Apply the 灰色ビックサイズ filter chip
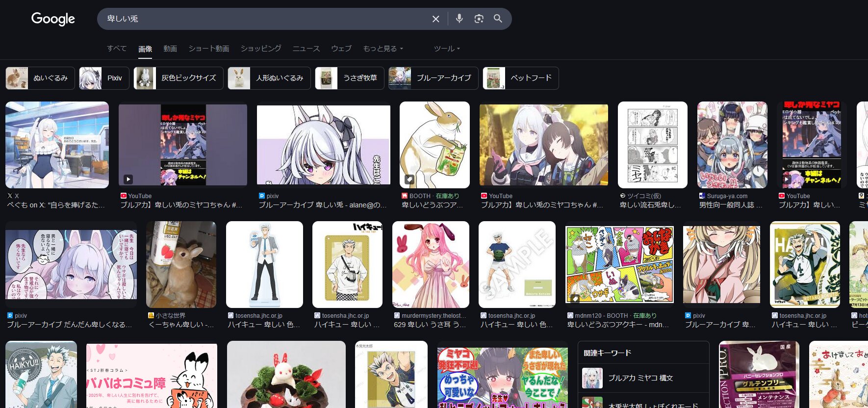This screenshot has width=868, height=408. click(179, 78)
